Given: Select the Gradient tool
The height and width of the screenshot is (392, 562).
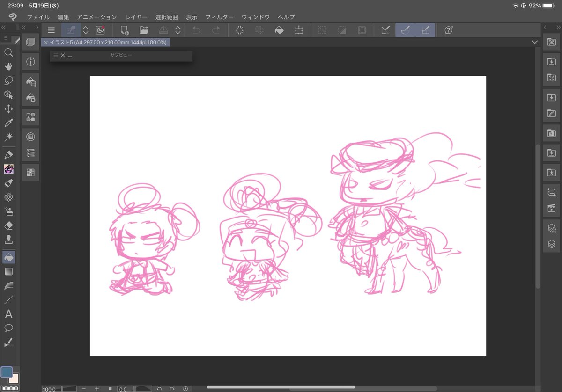Looking at the screenshot, I should point(8,271).
